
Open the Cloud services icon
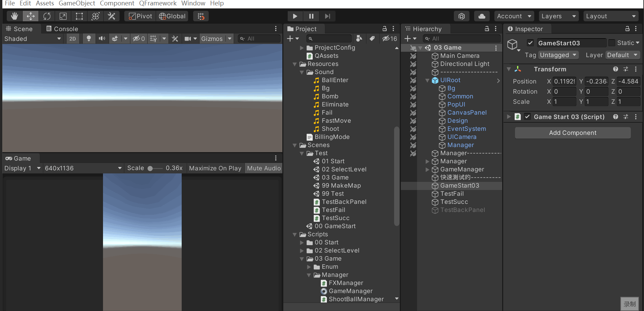(x=482, y=16)
